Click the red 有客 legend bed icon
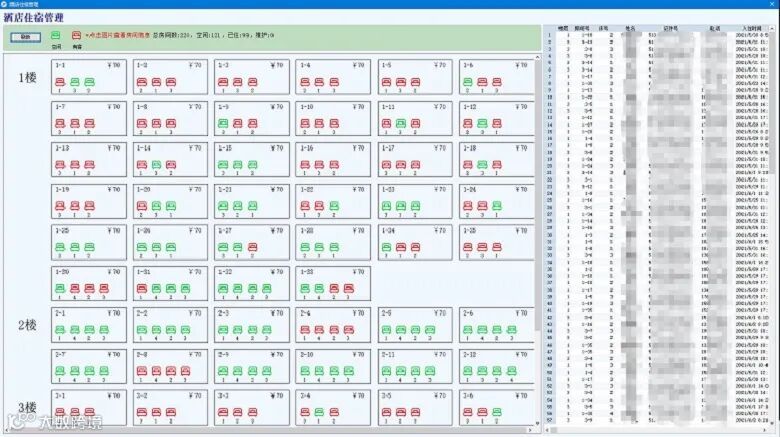Image resolution: width=780 pixels, height=437 pixels. click(x=76, y=35)
